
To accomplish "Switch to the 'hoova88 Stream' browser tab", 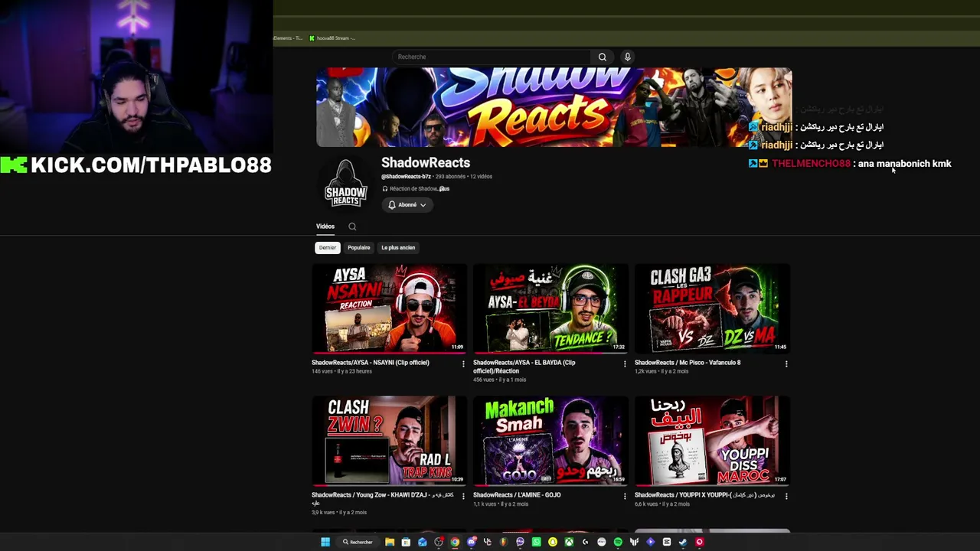I will [332, 38].
